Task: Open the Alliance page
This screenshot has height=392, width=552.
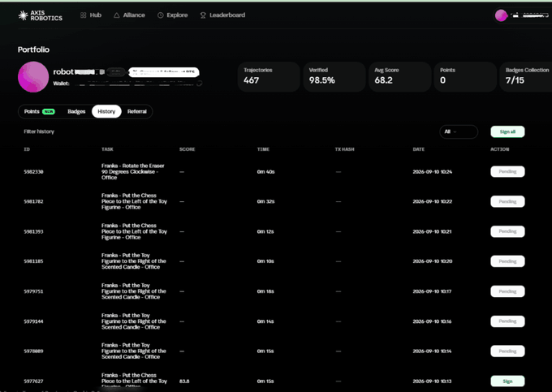Action: [129, 15]
